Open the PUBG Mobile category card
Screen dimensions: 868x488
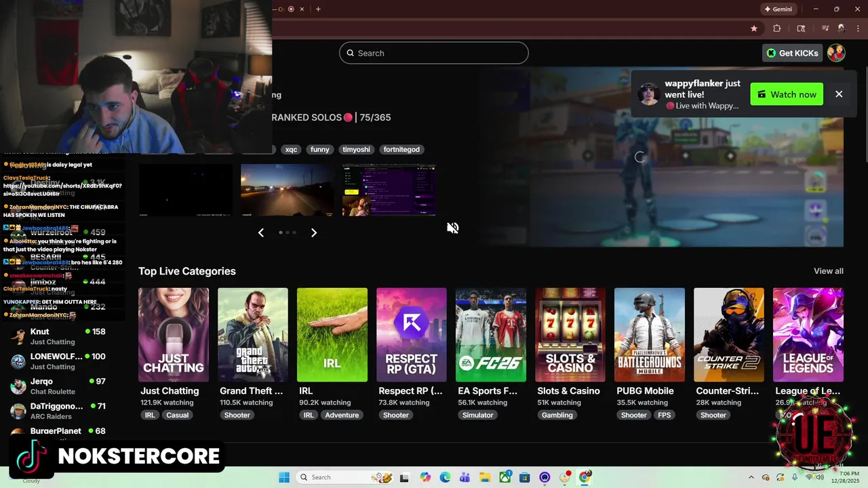[650, 335]
